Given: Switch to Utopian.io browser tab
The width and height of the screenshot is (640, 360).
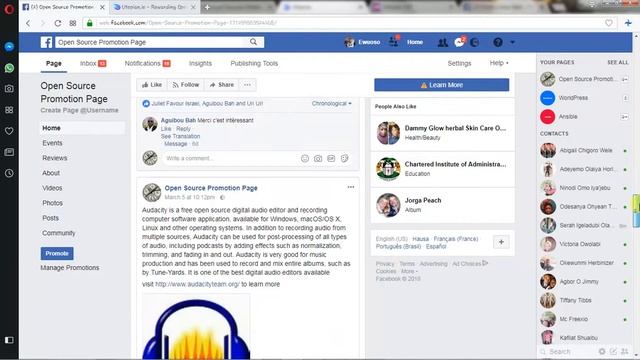Looking at the screenshot, I should (153, 7).
